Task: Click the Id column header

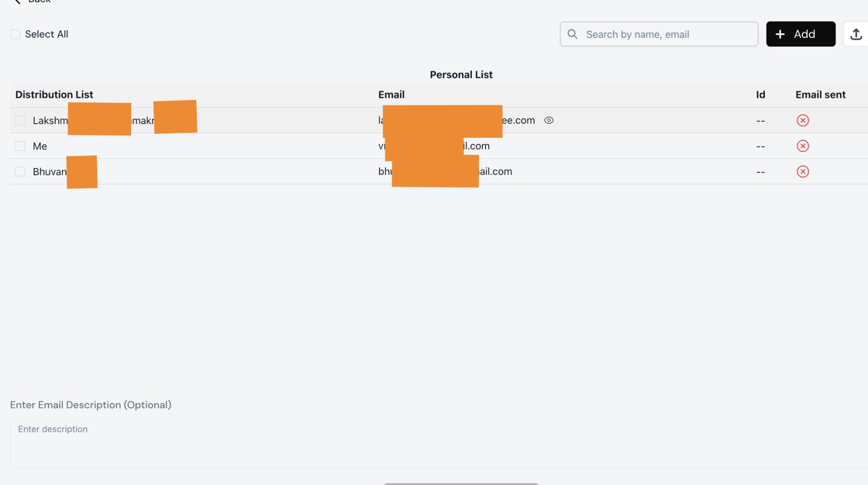Action: 760,95
